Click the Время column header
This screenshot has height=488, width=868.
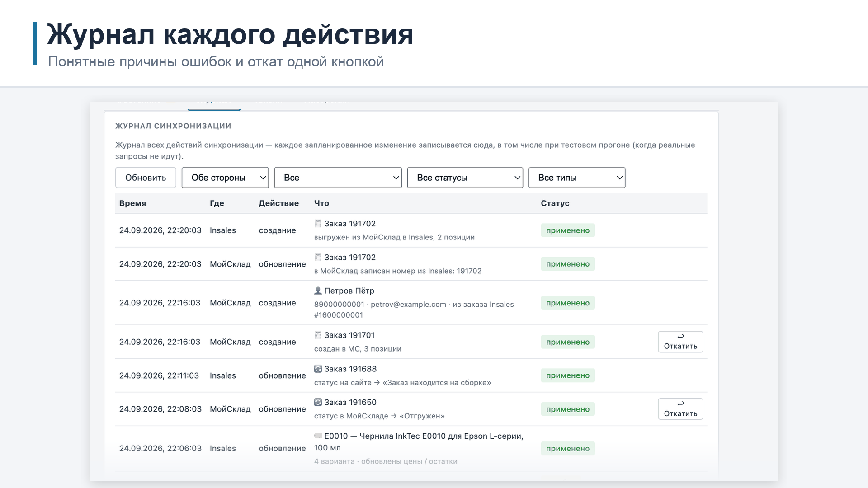132,203
